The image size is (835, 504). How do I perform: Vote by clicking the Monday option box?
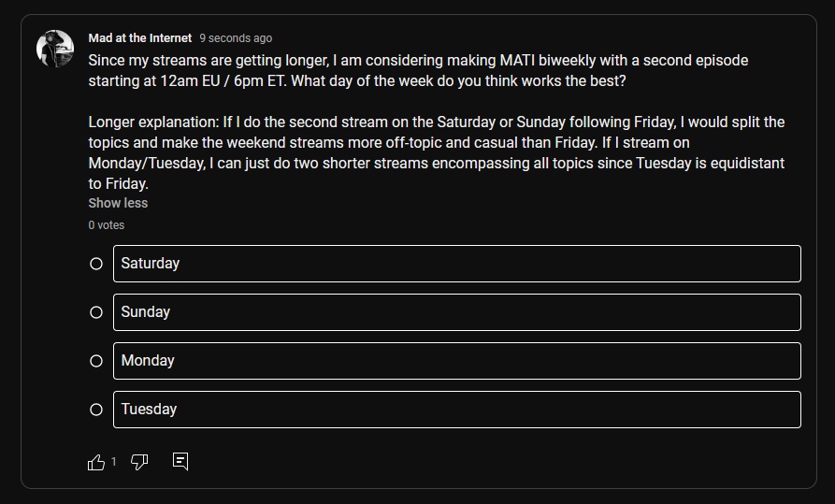tap(457, 361)
